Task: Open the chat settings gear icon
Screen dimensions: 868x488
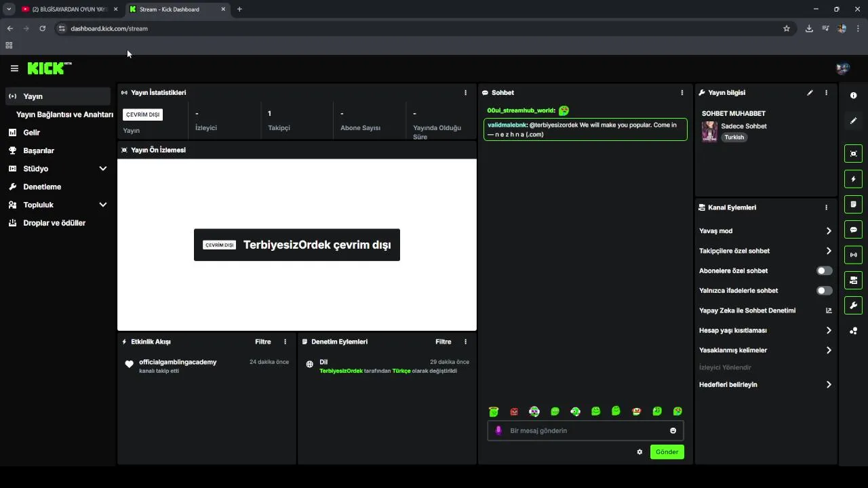Action: pyautogui.click(x=639, y=452)
